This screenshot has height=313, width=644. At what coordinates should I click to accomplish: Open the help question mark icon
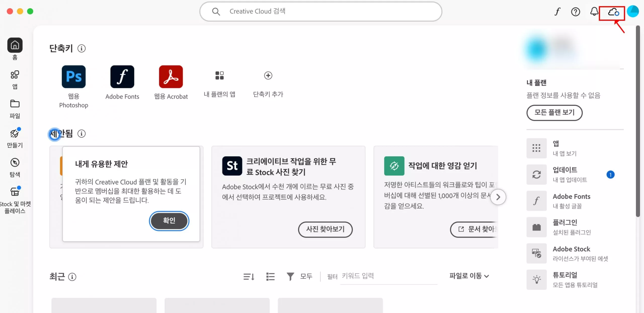(x=576, y=12)
